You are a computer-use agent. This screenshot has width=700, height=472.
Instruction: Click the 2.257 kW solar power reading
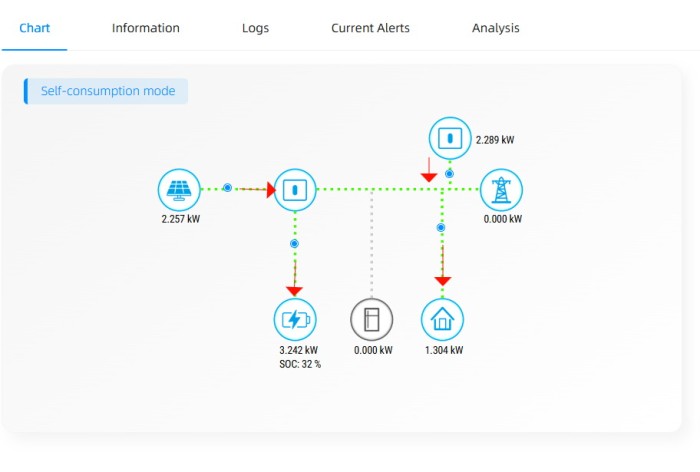(x=180, y=219)
